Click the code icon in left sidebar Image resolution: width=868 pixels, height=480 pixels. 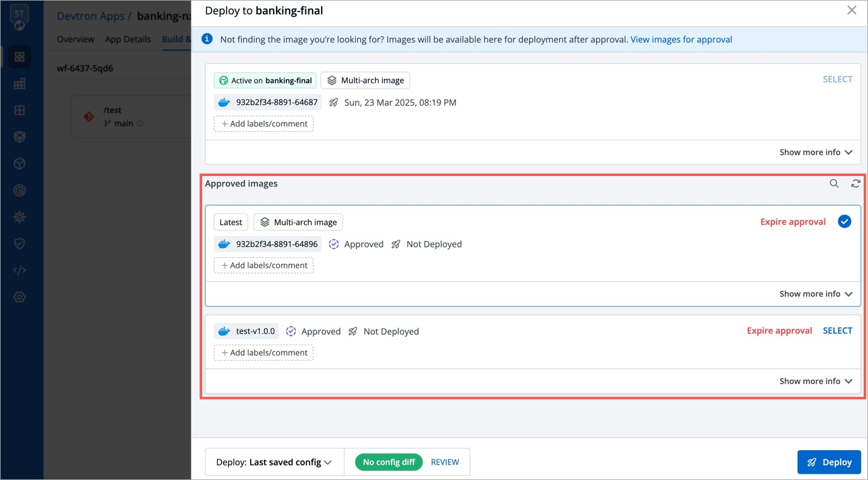(19, 270)
